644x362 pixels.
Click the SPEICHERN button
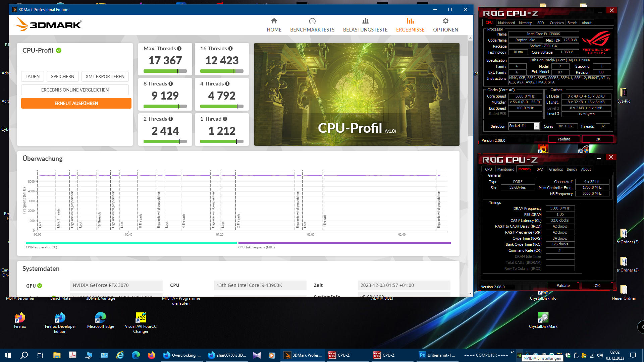pyautogui.click(x=63, y=76)
